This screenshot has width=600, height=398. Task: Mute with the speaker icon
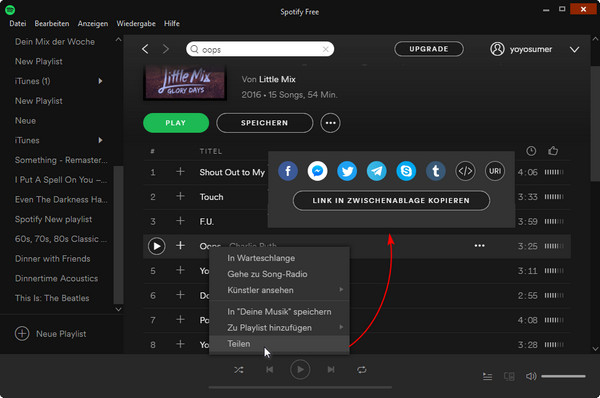click(531, 377)
